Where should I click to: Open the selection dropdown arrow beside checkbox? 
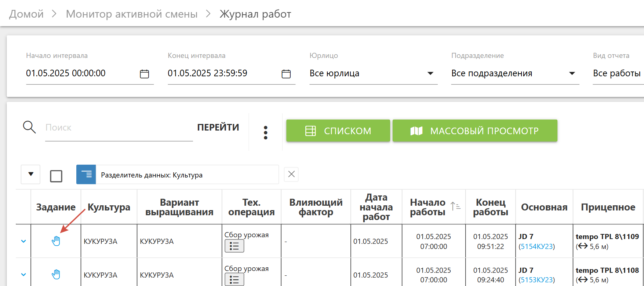coord(31,174)
